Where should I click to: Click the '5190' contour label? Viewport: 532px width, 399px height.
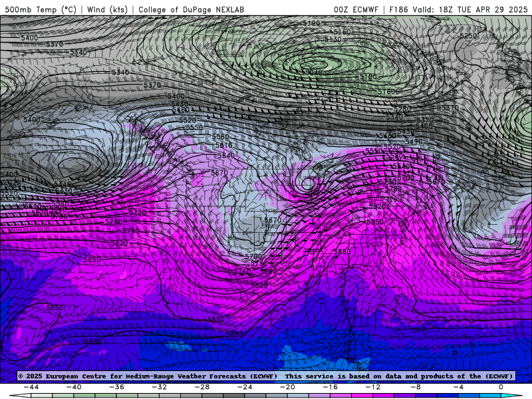311,23
